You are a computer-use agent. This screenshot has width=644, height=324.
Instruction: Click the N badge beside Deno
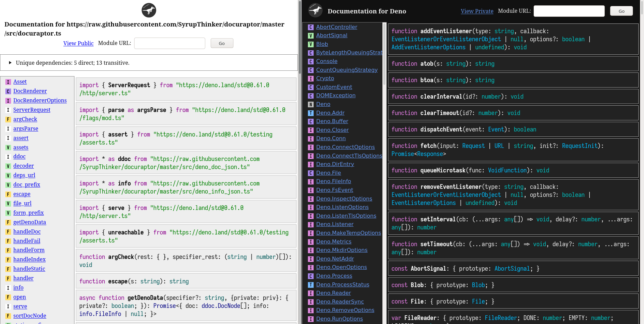(x=311, y=104)
